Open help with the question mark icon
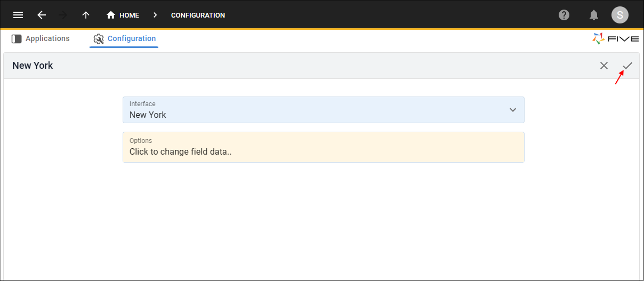This screenshot has width=644, height=281. [564, 15]
